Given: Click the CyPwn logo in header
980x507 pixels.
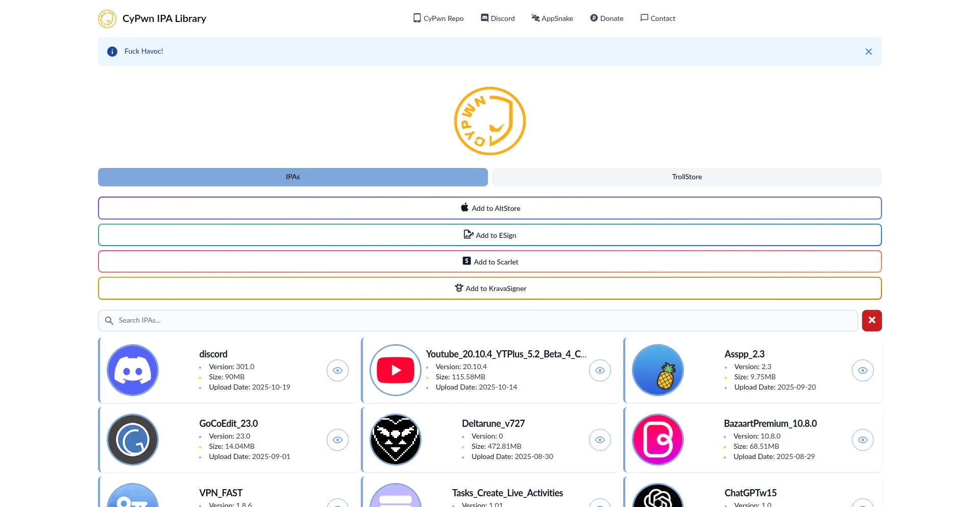Looking at the screenshot, I should [107, 19].
